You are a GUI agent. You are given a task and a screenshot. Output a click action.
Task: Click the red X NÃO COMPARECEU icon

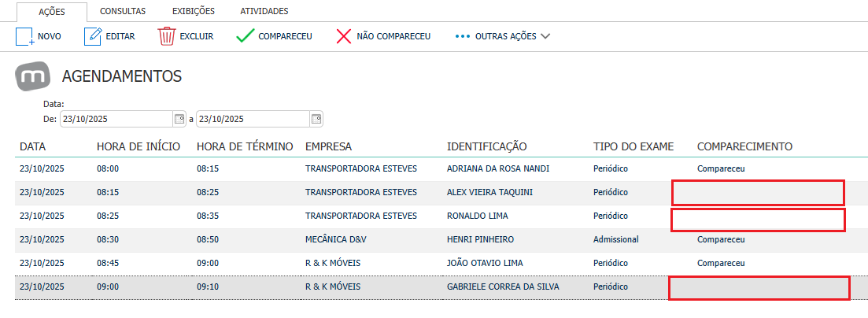tap(344, 36)
